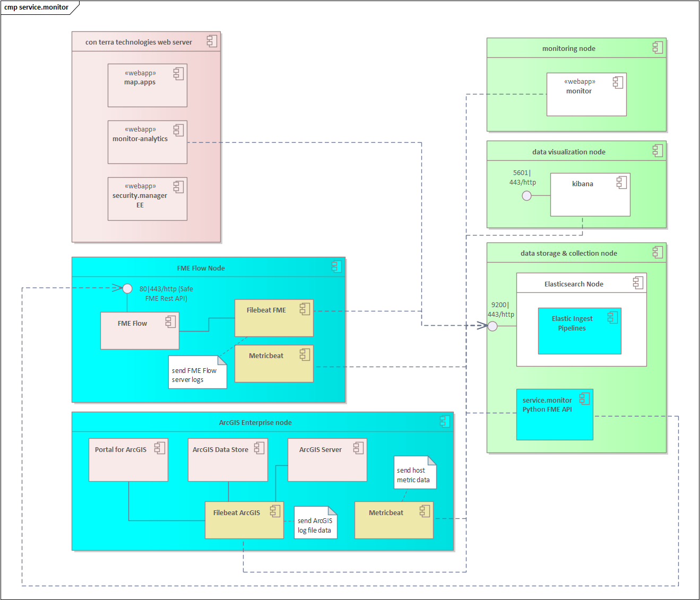Select the Portal for ArcGIS component

(127, 459)
